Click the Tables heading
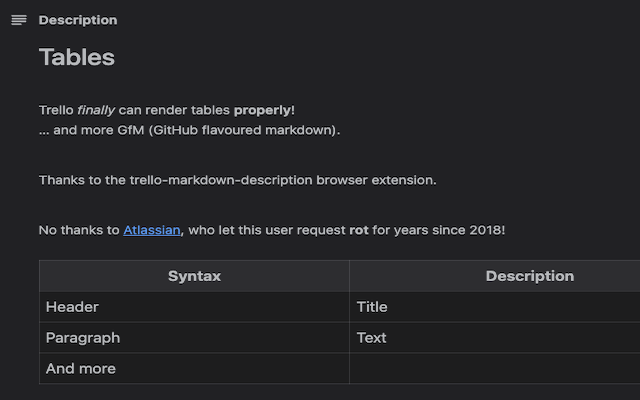The image size is (640, 400). (77, 58)
